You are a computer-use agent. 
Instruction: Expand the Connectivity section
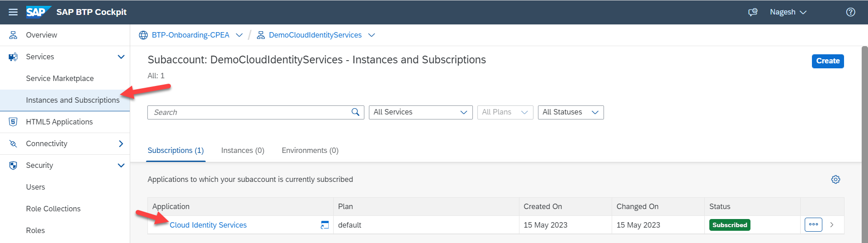click(x=121, y=143)
